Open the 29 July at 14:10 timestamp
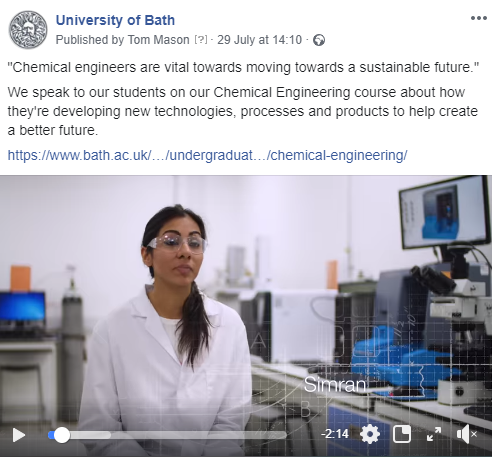The width and height of the screenshot is (492, 457). coord(260,40)
